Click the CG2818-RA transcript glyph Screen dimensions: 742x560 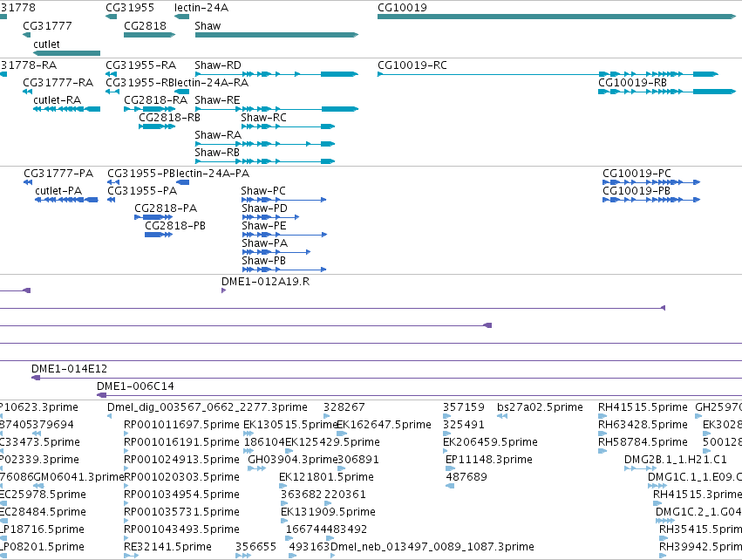(150, 109)
